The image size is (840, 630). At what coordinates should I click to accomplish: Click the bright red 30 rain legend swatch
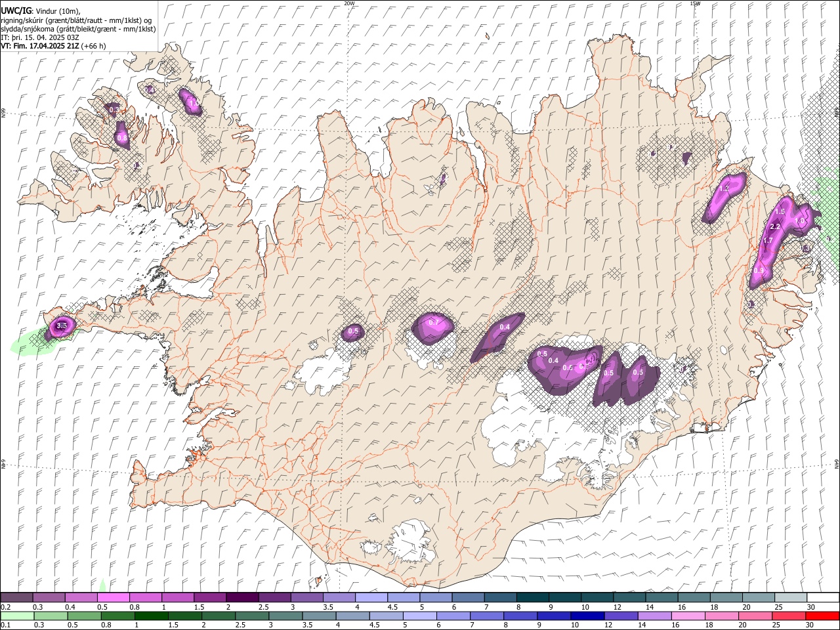(x=823, y=616)
